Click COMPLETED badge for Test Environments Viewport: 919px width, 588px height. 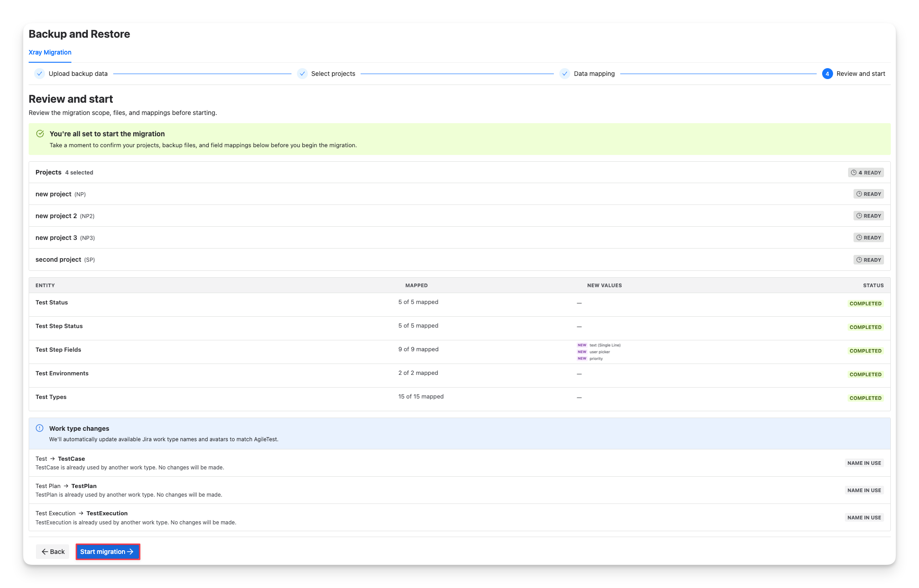(865, 374)
